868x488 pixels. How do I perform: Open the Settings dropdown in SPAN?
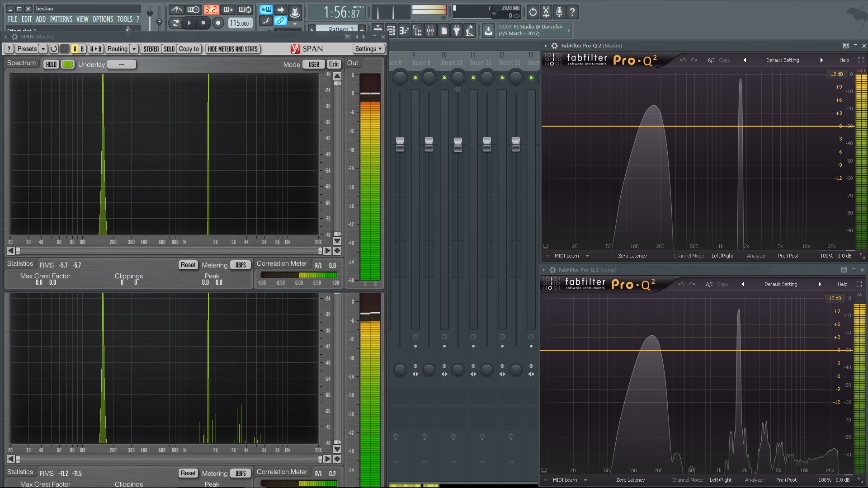click(x=368, y=48)
